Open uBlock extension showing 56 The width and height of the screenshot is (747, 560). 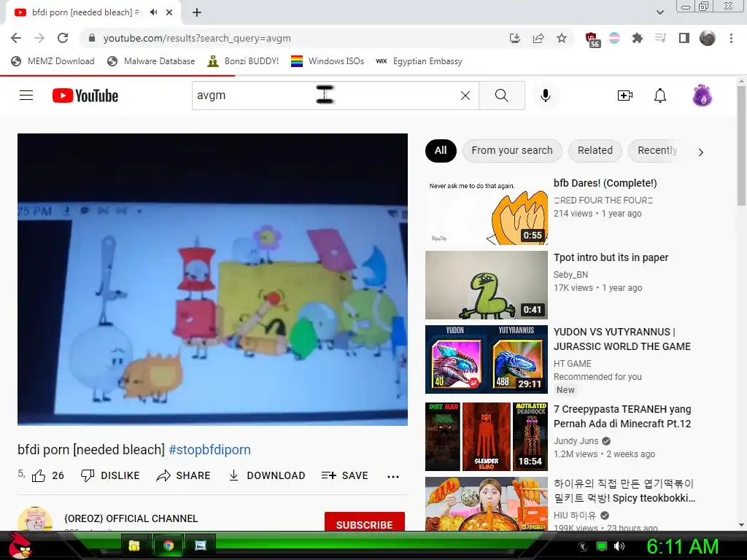(592, 39)
